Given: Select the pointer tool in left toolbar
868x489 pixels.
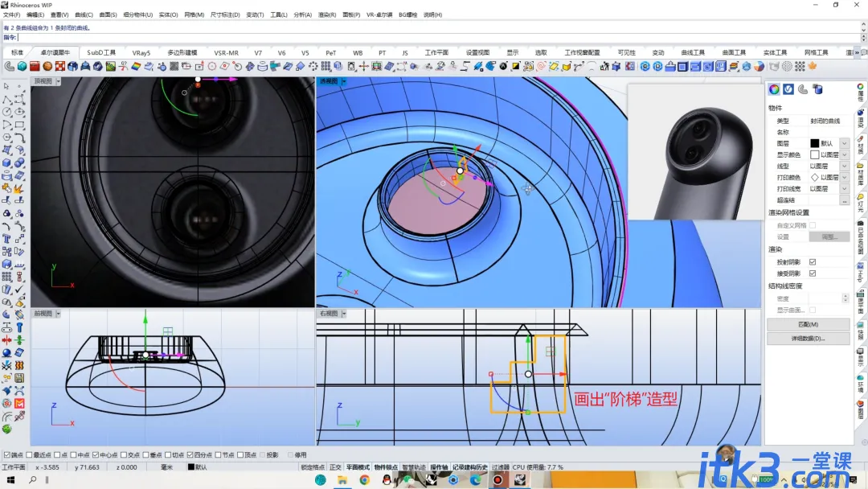Looking at the screenshot, I should pos(6,86).
